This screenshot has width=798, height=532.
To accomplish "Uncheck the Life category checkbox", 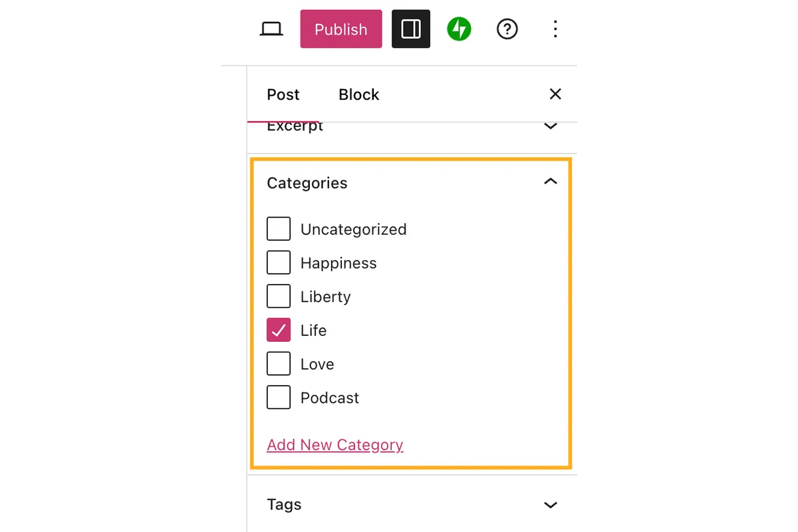I will (x=279, y=331).
